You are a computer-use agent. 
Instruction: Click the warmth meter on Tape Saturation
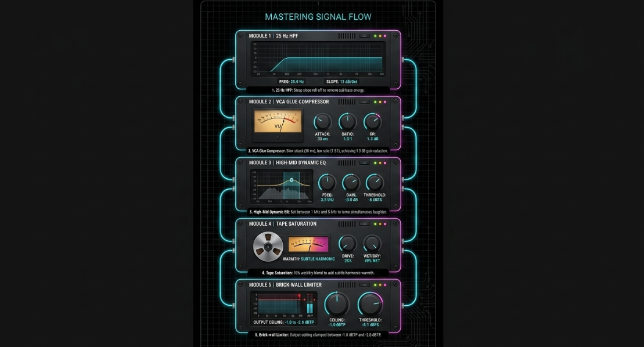click(308, 244)
